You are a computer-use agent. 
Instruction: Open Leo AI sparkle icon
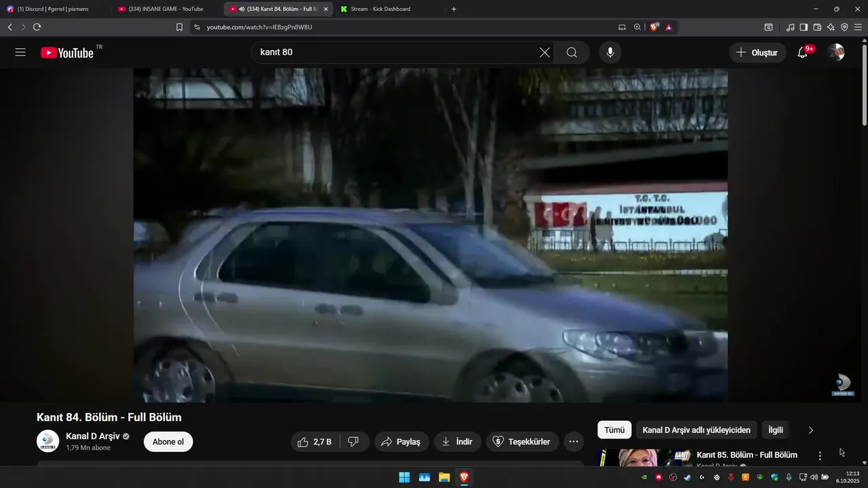(831, 27)
